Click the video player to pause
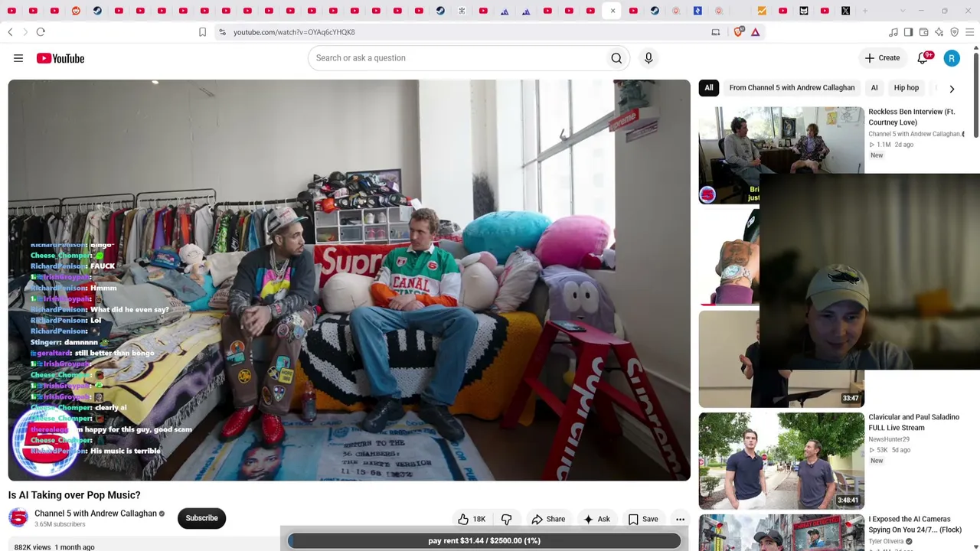Screen dimensions: 980x551 point(349,280)
